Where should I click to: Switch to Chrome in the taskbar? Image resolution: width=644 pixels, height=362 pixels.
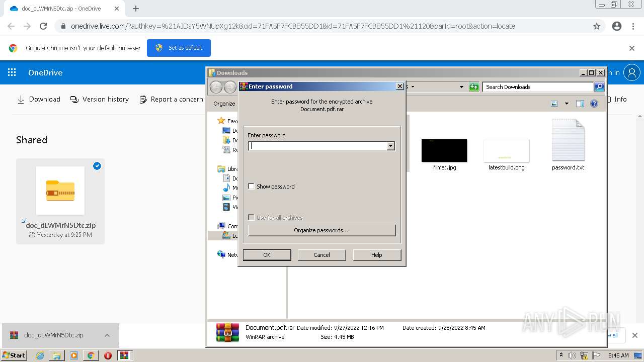point(91,355)
